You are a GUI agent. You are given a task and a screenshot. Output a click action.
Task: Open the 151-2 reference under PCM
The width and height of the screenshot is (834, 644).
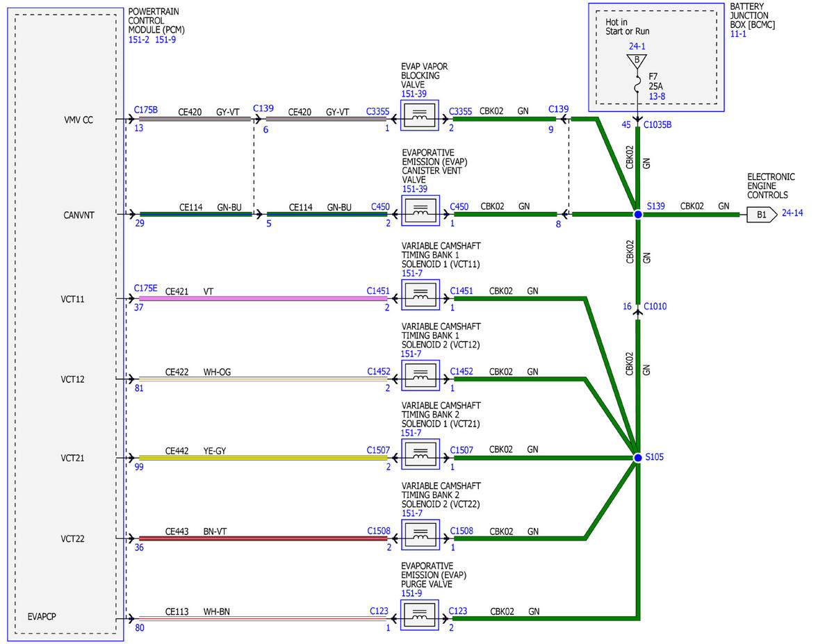click(139, 40)
